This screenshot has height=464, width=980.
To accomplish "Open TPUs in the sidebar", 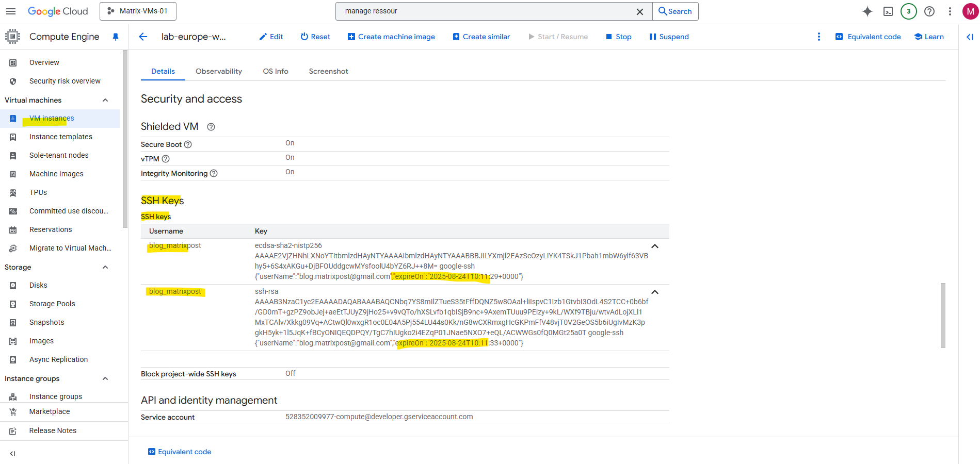I will tap(60, 192).
